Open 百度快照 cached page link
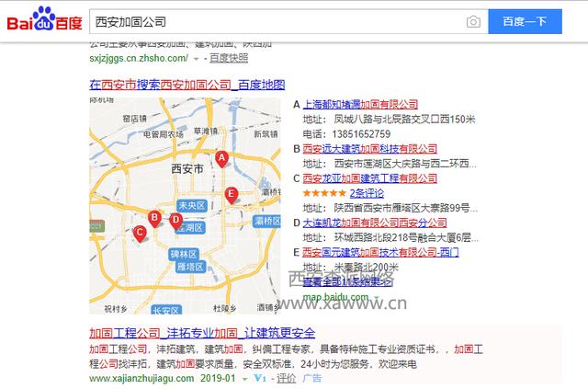 point(229,58)
